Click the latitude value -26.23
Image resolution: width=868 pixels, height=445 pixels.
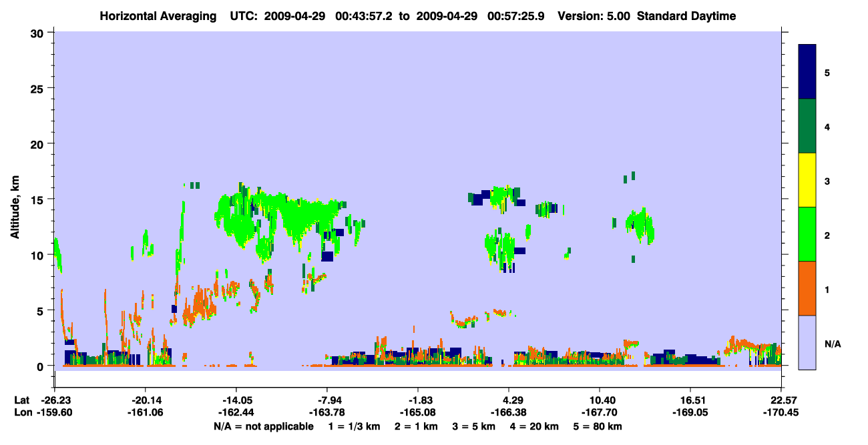pyautogui.click(x=55, y=400)
